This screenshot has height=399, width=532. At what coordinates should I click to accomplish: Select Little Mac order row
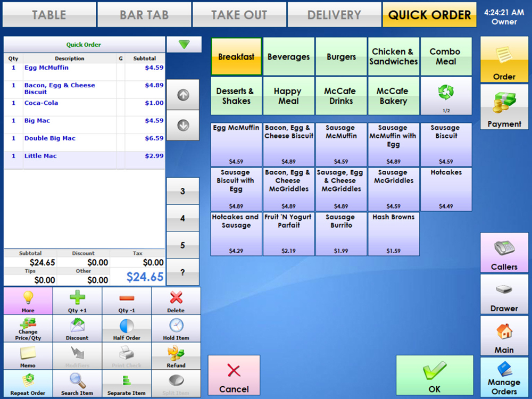[85, 160]
